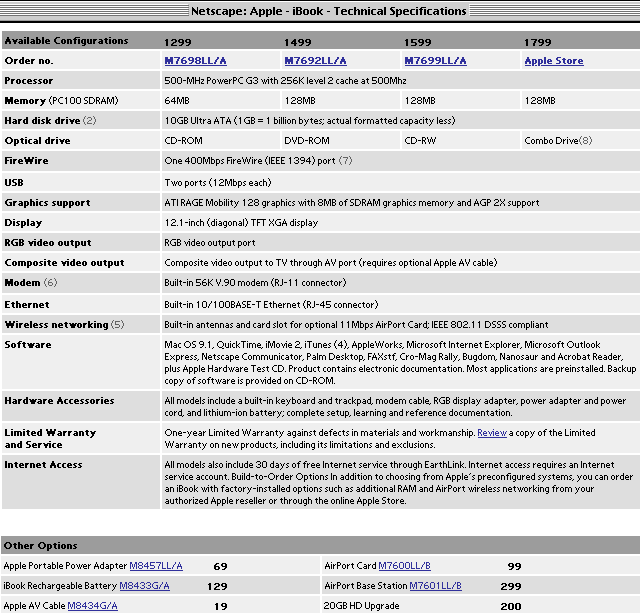
Task: Click the 1799 configuration price
Action: click(538, 42)
